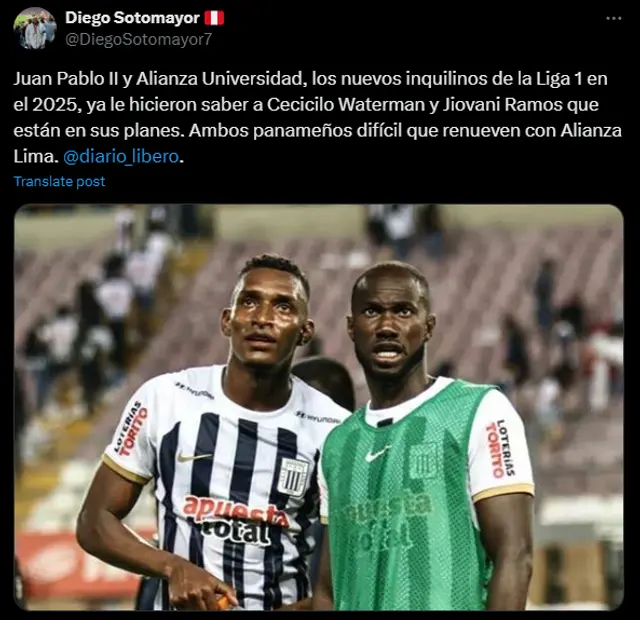640x620 pixels.
Task: Open the three-dot more options menu
Action: (x=613, y=18)
